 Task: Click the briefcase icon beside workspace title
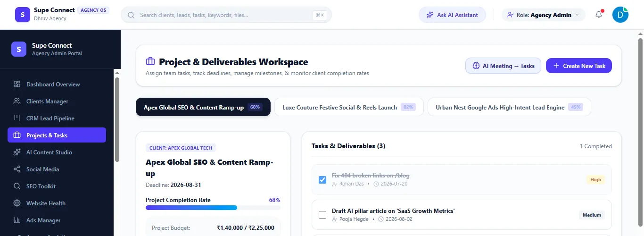tap(150, 62)
